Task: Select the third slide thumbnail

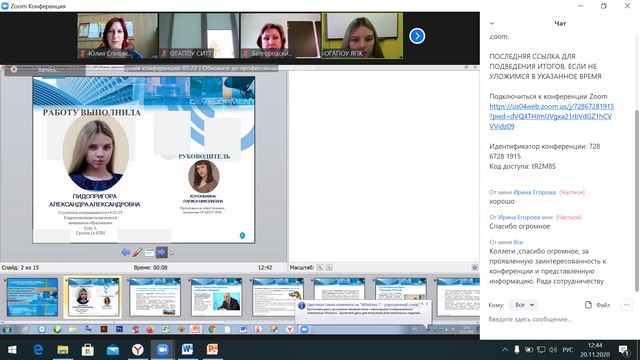Action: pos(155,297)
